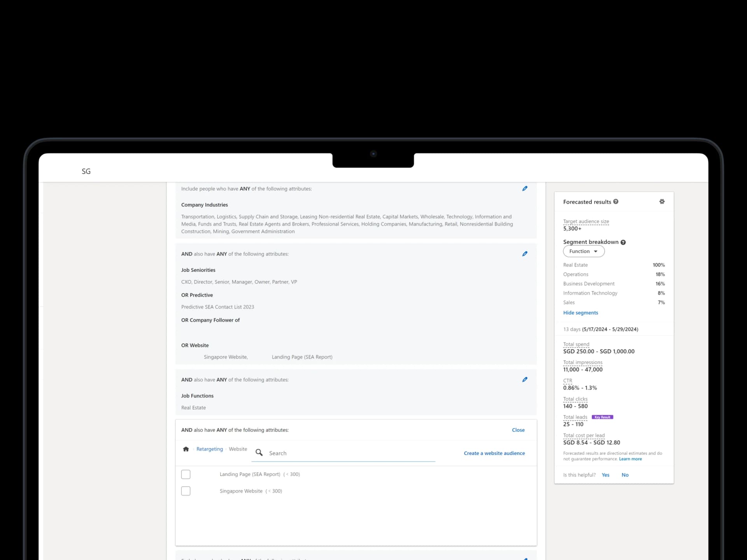747x560 pixels.
Task: Click Learn more link in forecasted results
Action: pos(630,458)
